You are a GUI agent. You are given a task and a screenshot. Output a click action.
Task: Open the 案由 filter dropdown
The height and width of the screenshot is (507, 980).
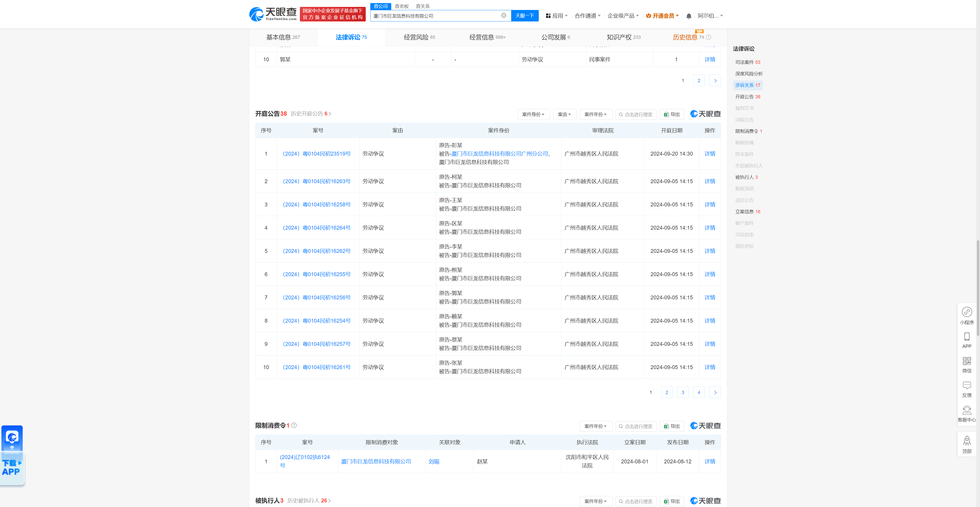tap(565, 114)
